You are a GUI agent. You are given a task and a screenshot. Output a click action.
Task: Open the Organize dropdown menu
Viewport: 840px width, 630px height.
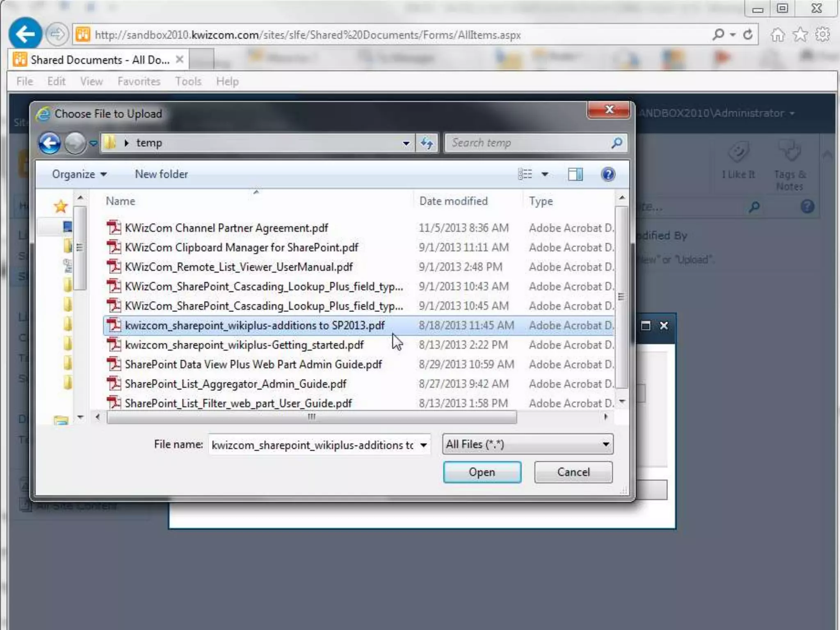point(79,174)
